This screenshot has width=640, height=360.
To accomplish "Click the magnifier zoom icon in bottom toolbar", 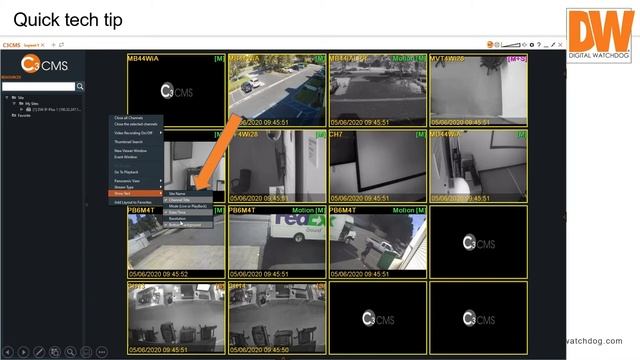I will 70,351.
